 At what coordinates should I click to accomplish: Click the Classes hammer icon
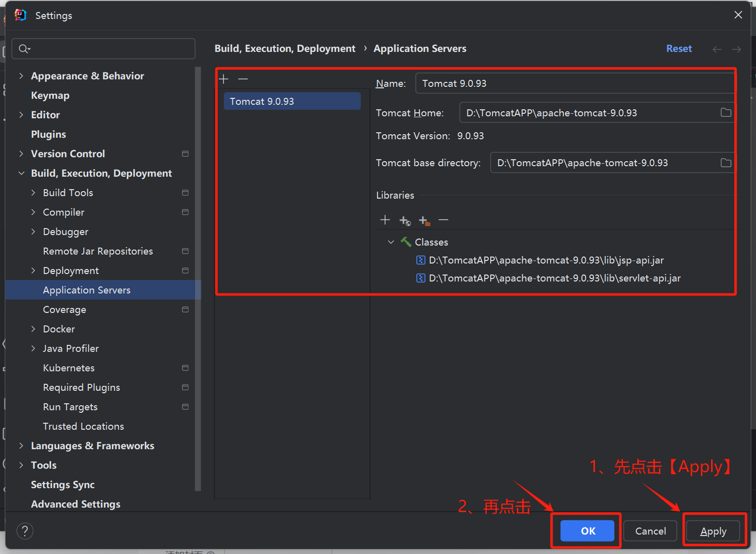tap(406, 242)
